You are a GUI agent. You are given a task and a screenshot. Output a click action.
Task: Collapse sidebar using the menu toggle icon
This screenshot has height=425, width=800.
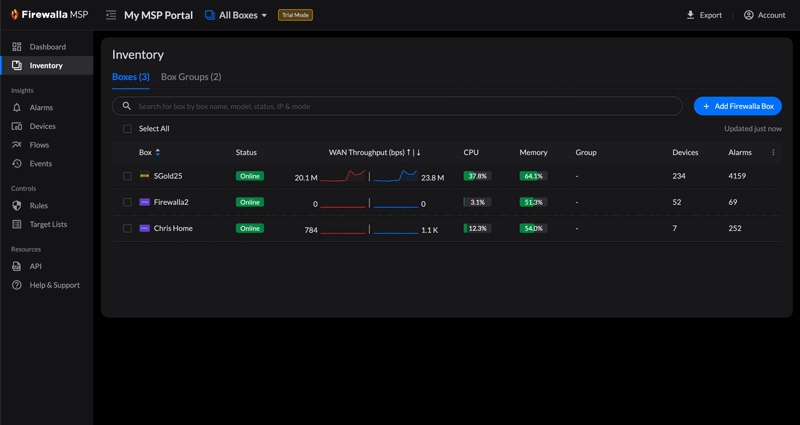[x=111, y=15]
